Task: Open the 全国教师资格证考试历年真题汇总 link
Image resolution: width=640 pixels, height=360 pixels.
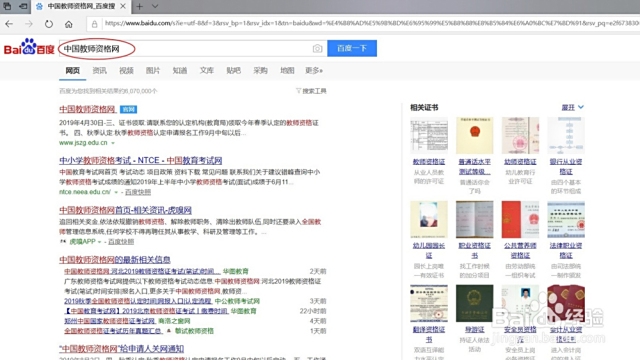Action: (113, 331)
